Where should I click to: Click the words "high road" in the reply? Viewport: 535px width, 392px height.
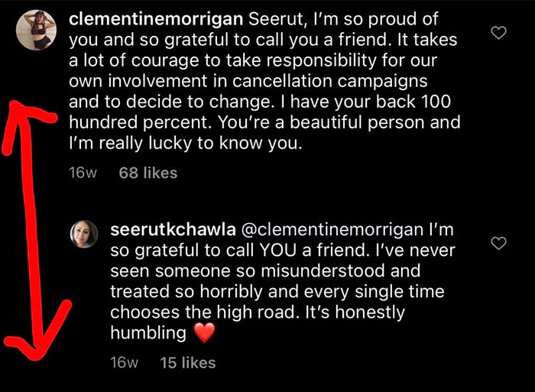(256, 313)
